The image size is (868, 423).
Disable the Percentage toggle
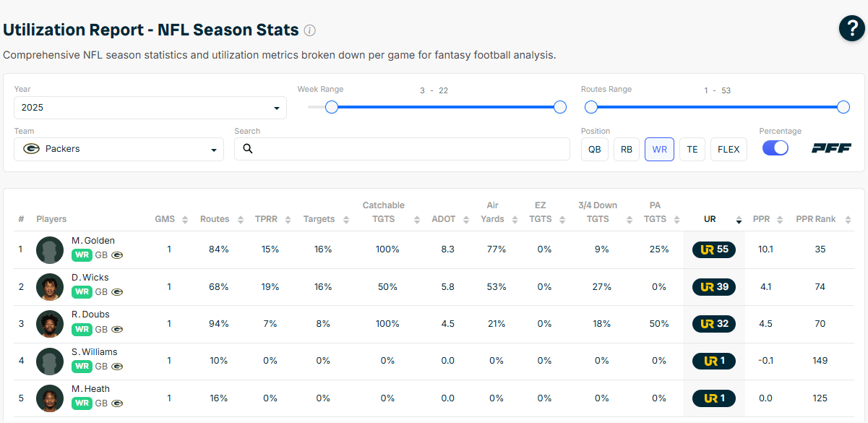775,148
